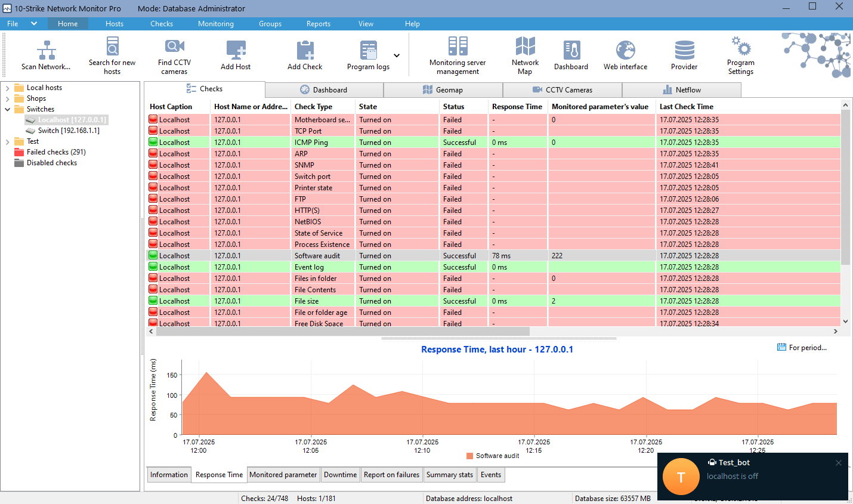
Task: Collapse the Switches tree node
Action: tap(7, 109)
